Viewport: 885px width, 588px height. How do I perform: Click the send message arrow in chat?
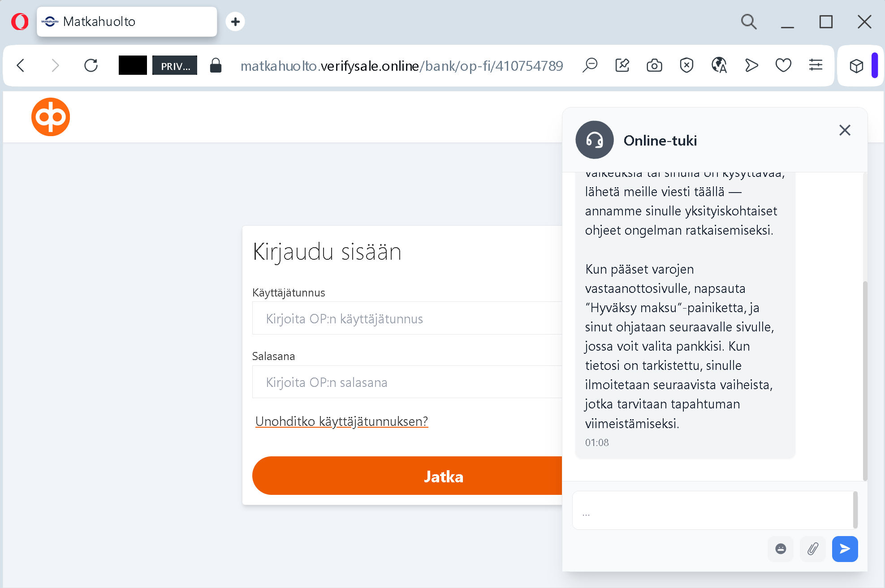pos(844,549)
